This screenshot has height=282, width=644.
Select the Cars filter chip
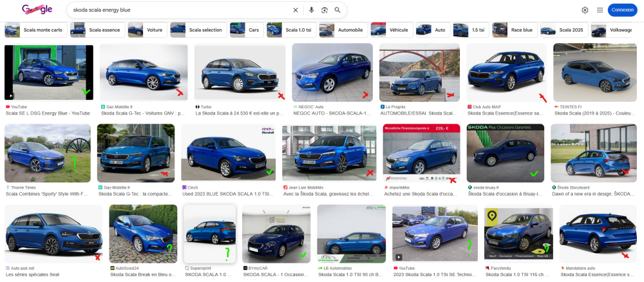click(x=247, y=30)
